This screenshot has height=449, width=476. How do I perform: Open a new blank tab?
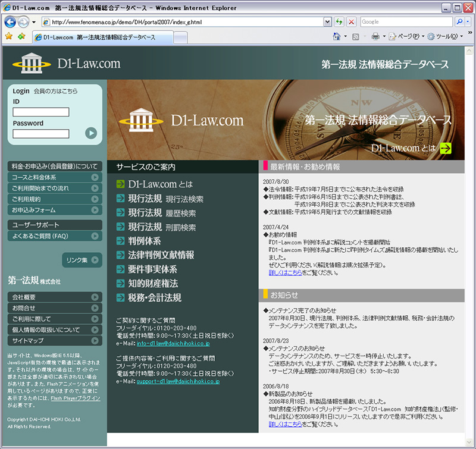point(180,38)
